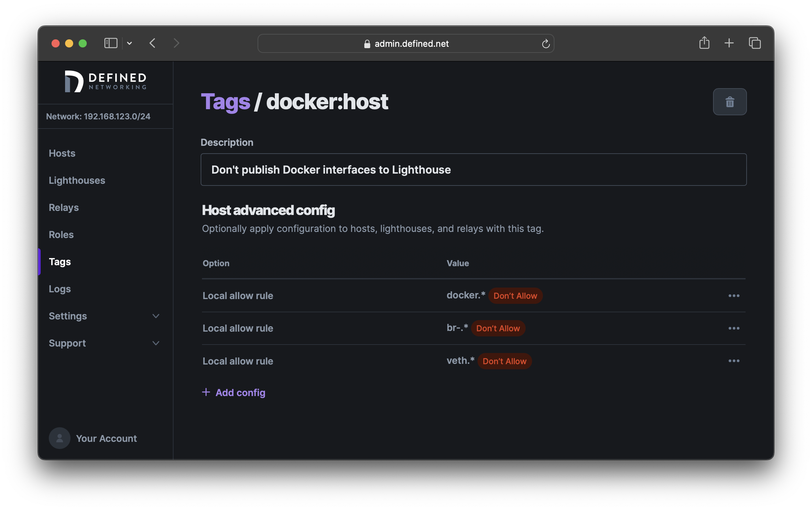The width and height of the screenshot is (812, 510).
Task: Expand the Support section
Action: click(x=105, y=342)
